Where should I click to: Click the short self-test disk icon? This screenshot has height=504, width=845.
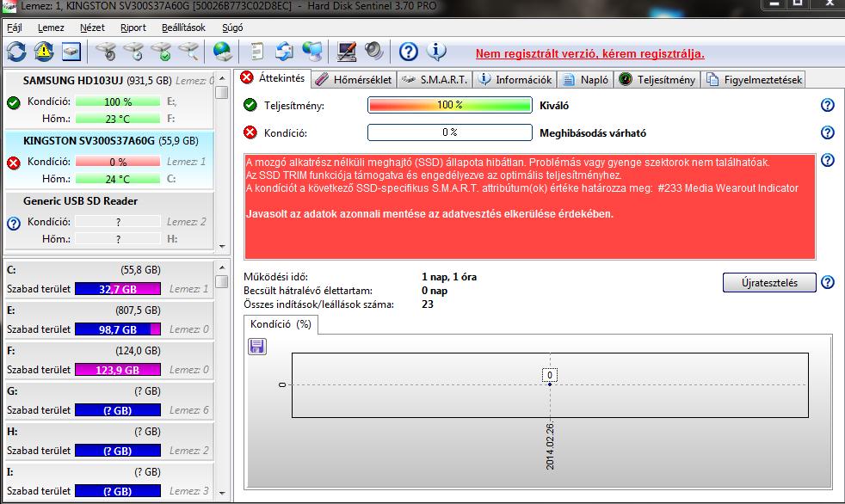click(106, 52)
